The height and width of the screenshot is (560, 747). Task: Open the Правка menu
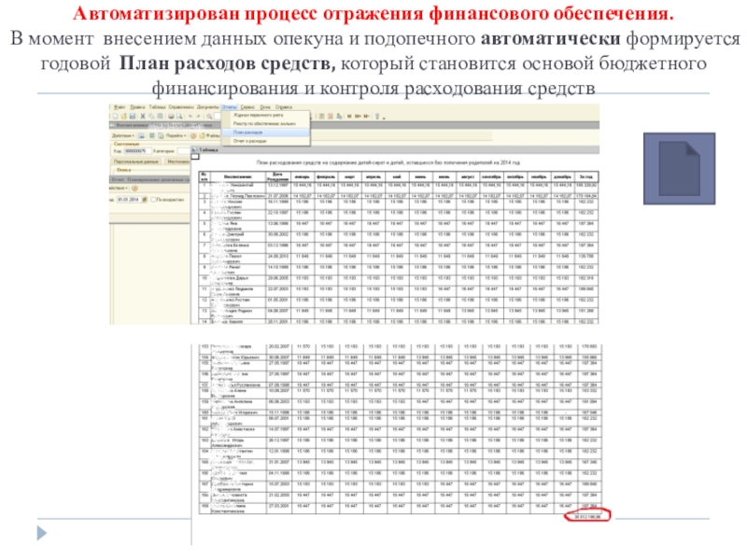click(137, 107)
